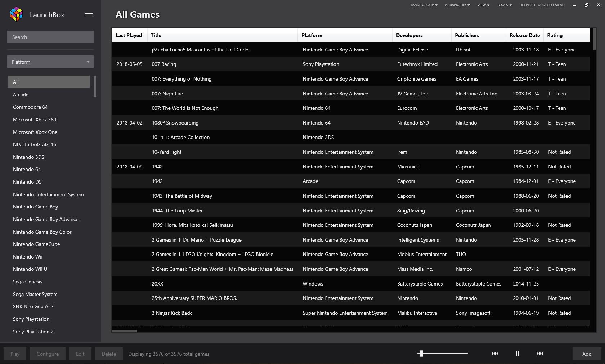Select Nintendo DS platform
Screen dimensions: 605x364
point(49,182)
